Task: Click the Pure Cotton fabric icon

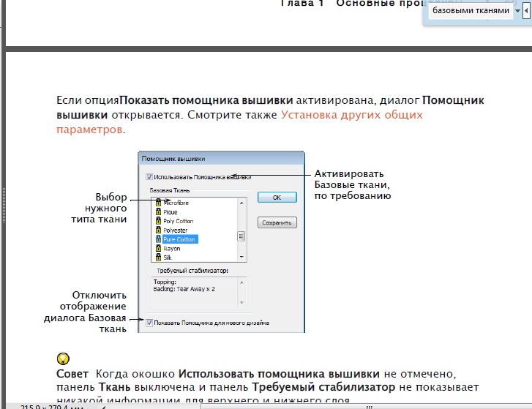Action: [x=158, y=239]
